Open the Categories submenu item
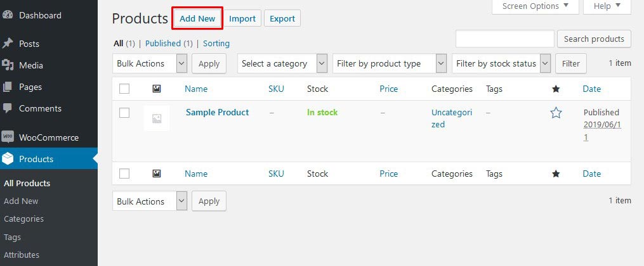 pos(24,219)
